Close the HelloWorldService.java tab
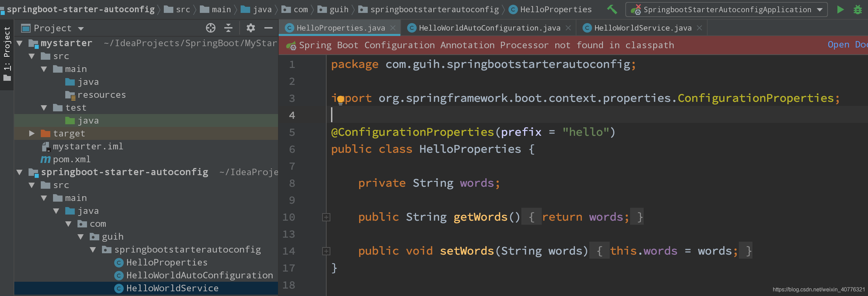The width and height of the screenshot is (868, 296). tap(699, 28)
